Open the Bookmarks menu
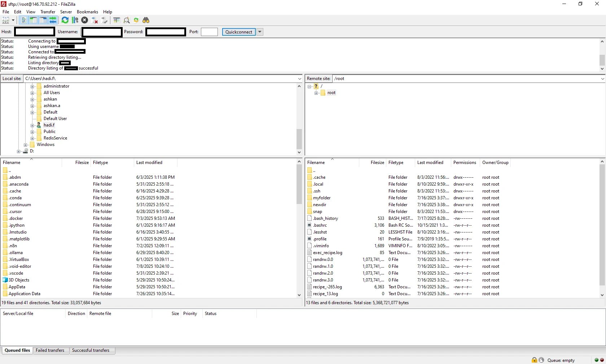 [x=87, y=12]
